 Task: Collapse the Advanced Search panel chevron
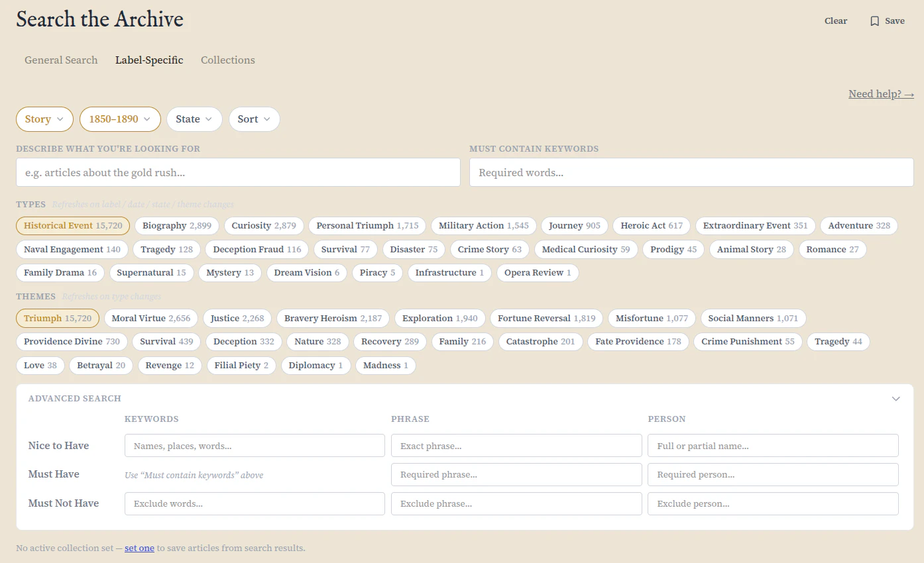click(x=895, y=399)
